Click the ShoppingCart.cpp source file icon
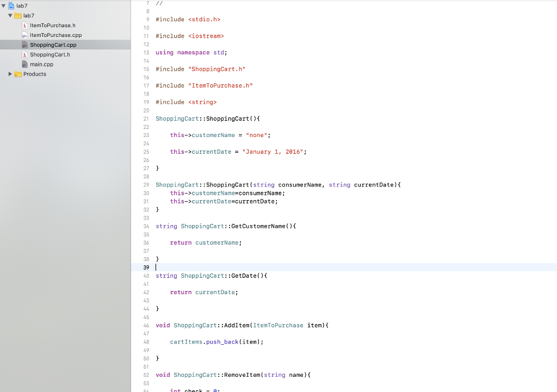Viewport: 557px width, 392px height. (24, 45)
